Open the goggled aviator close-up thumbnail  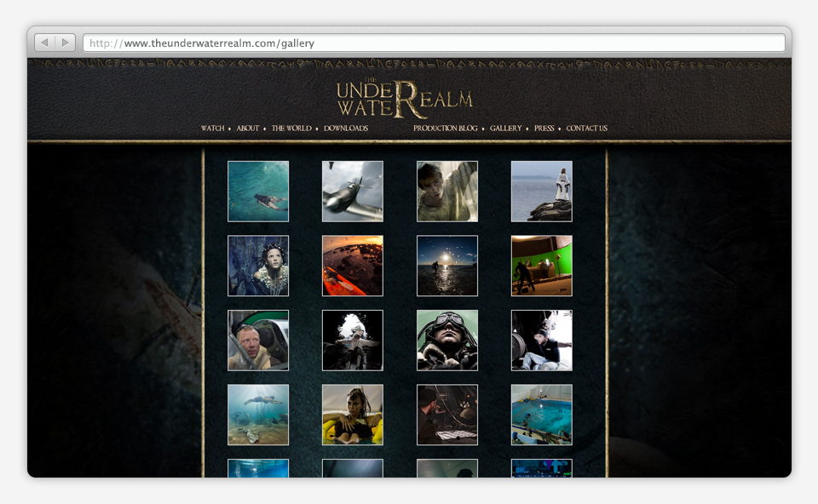pyautogui.click(x=447, y=341)
